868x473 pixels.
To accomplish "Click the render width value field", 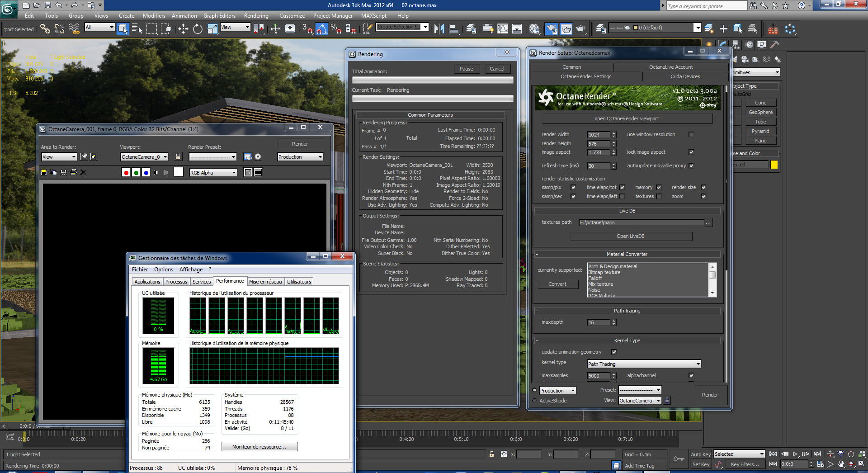I will click(599, 135).
